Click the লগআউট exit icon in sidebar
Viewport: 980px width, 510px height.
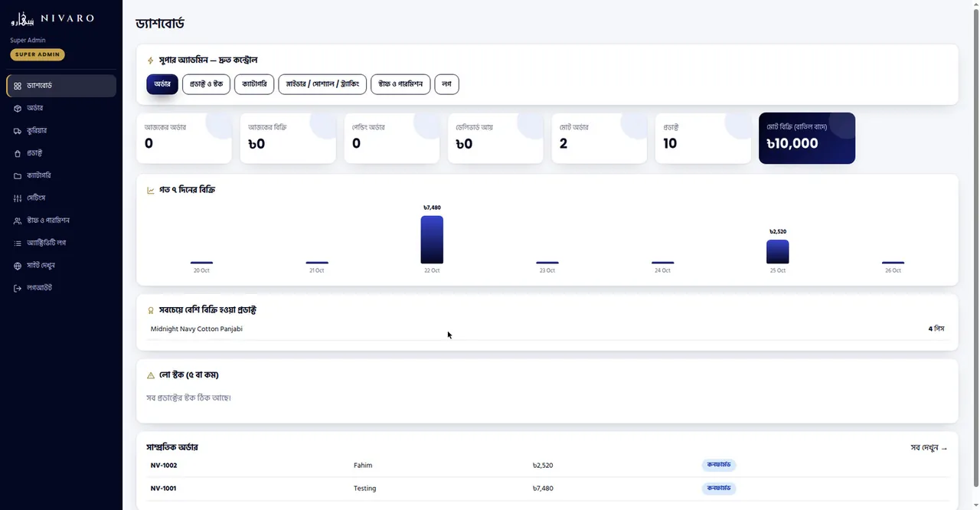coord(18,288)
